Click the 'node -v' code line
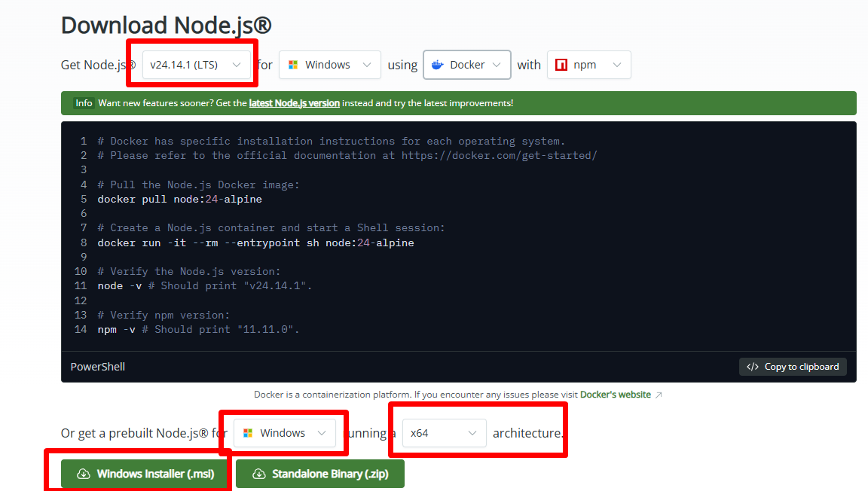 [x=205, y=285]
